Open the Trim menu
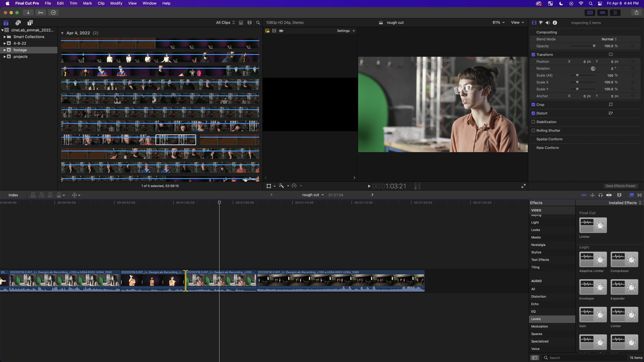The height and width of the screenshot is (362, 644). (73, 3)
